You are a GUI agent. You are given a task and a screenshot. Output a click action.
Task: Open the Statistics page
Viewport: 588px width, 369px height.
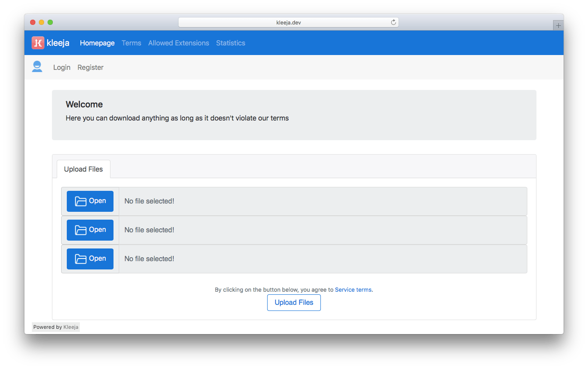click(x=230, y=43)
